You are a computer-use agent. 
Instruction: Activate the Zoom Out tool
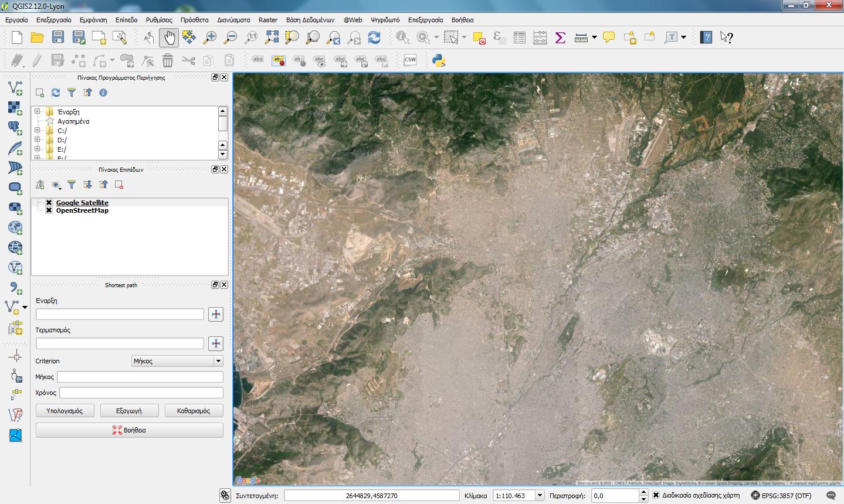[x=231, y=38]
